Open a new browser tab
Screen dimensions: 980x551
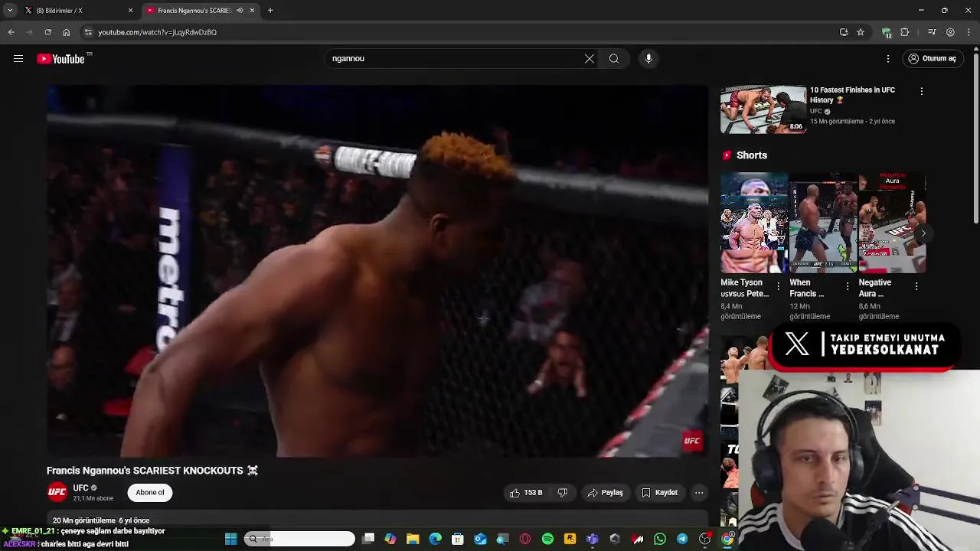[270, 11]
